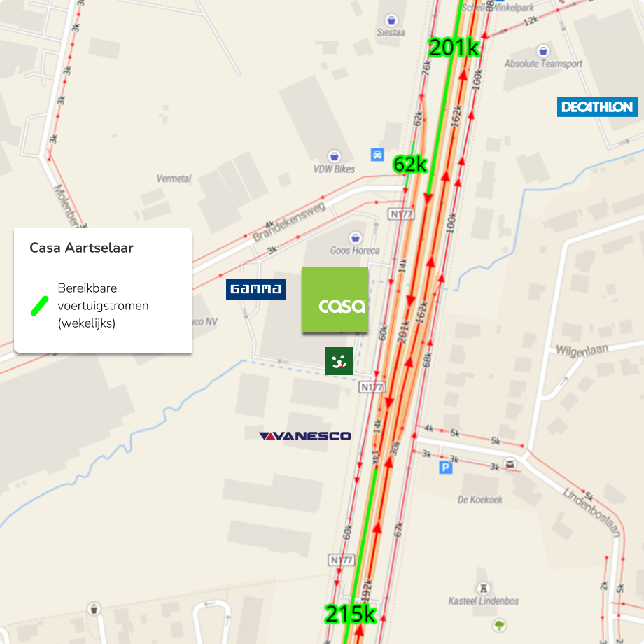Click the Decathlon logo marker
Image resolution: width=644 pixels, height=644 pixels.
coord(597,107)
